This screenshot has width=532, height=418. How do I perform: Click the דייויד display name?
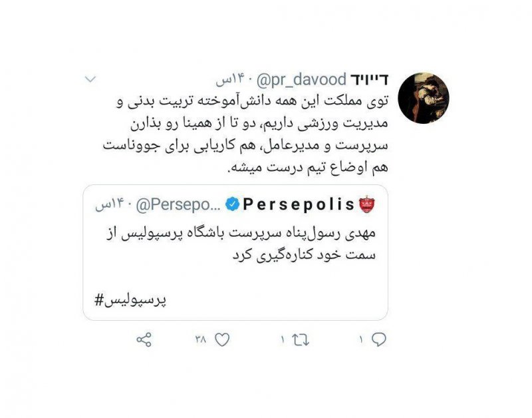pyautogui.click(x=369, y=80)
